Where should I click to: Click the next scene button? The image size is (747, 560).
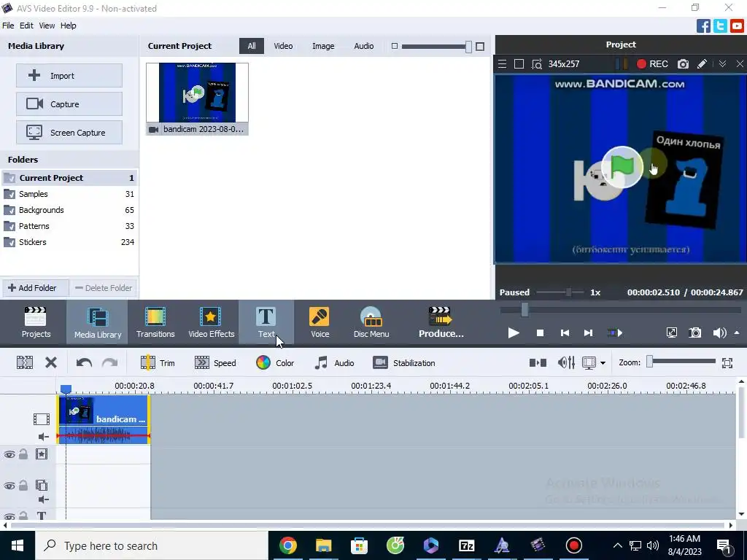coord(614,332)
